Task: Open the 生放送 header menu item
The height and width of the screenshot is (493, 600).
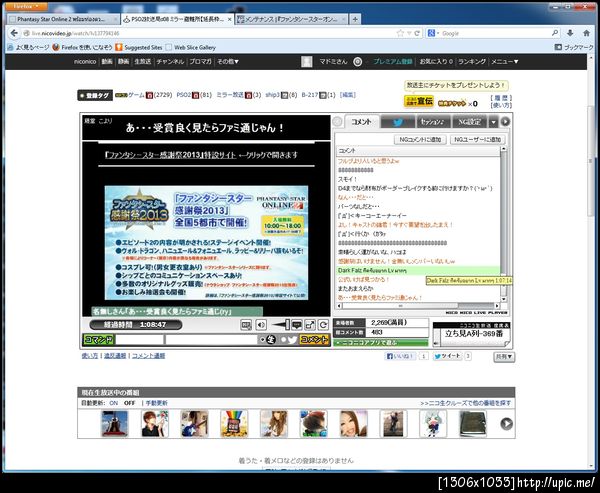Action: click(142, 61)
